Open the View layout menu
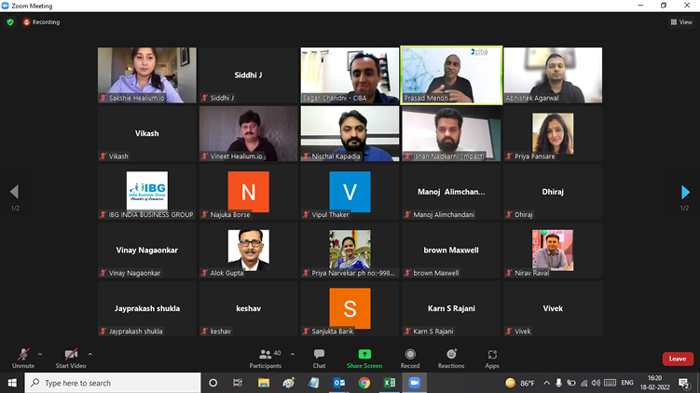The image size is (700, 393). click(681, 22)
